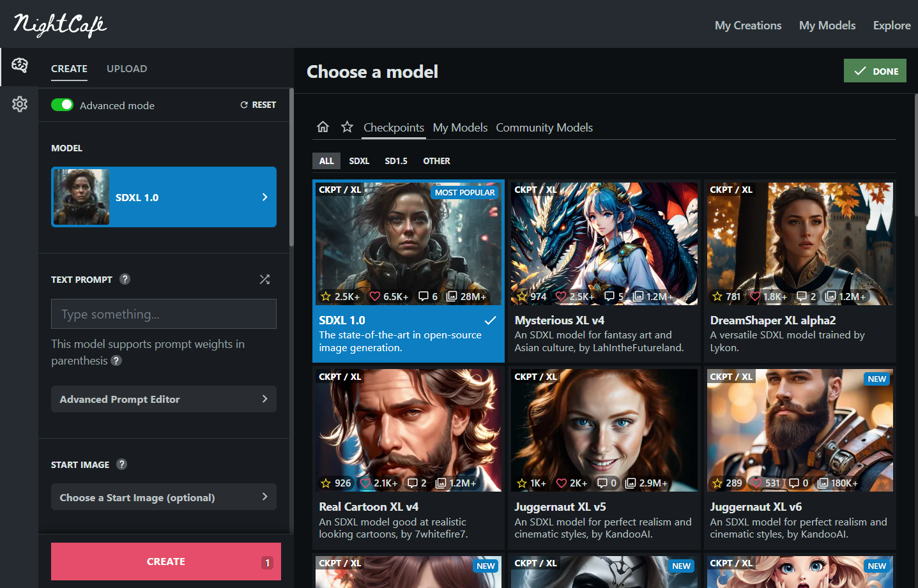Click the text prompt input field
The width and height of the screenshot is (918, 588).
tap(164, 314)
